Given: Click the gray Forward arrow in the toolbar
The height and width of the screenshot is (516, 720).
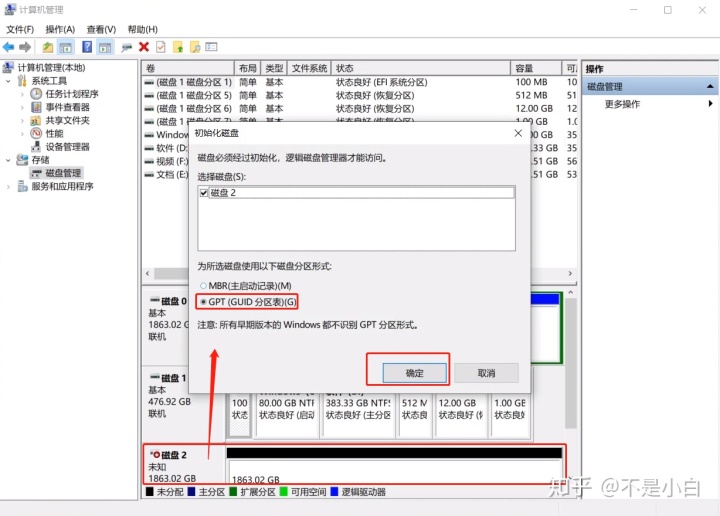Looking at the screenshot, I should pos(25,47).
